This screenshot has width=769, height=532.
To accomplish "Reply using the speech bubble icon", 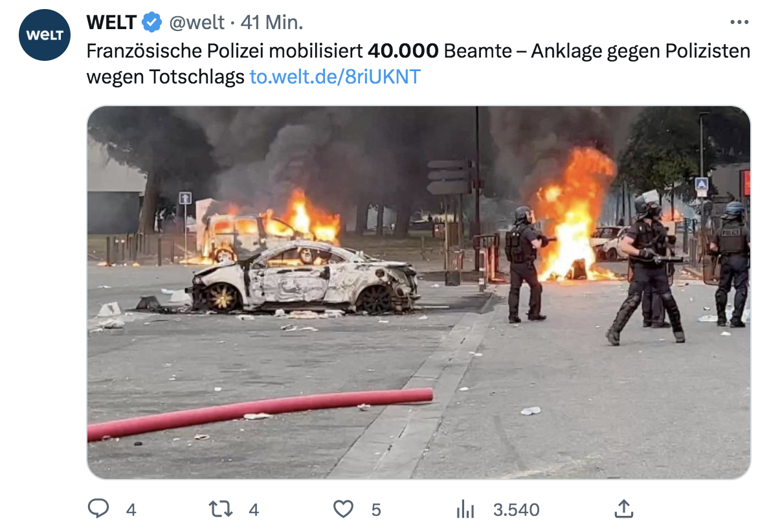I will [98, 509].
